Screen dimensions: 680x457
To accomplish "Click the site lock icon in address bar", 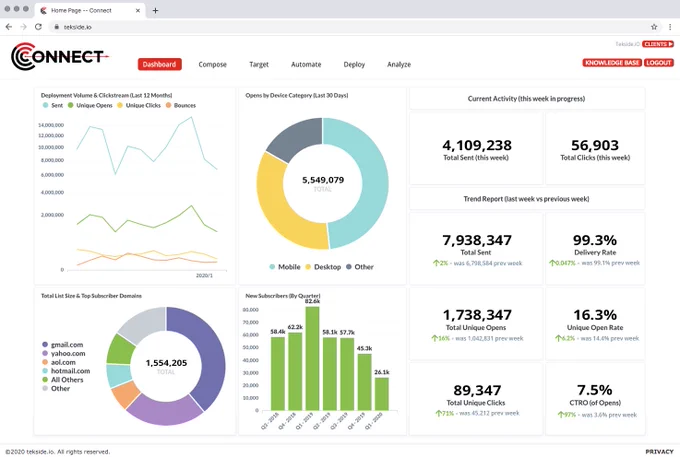I will click(x=56, y=27).
